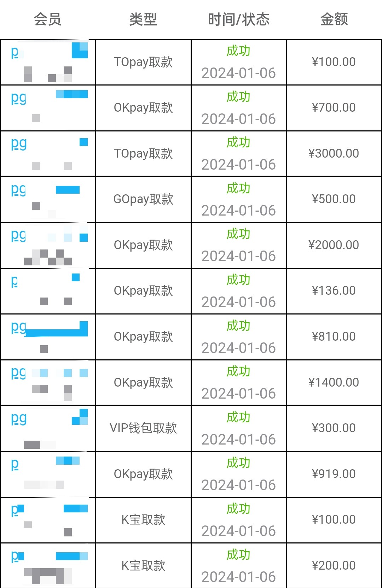The width and height of the screenshot is (382, 588).
Task: Select the ¥1400.00 amount
Action: click(x=334, y=382)
